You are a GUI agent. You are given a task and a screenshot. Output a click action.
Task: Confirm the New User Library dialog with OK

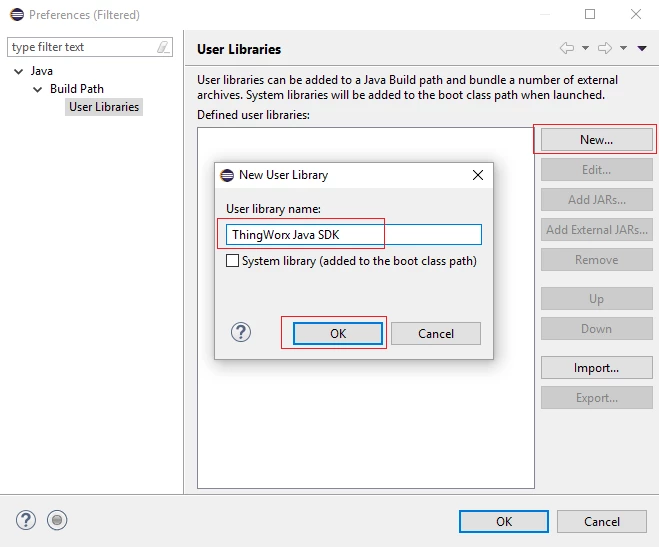tap(338, 334)
